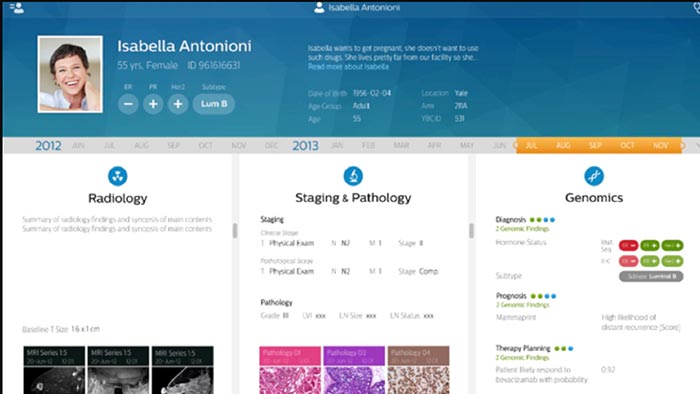Click highlighted AUG in the orange timeline range
This screenshot has height=394, width=700.
[x=563, y=146]
